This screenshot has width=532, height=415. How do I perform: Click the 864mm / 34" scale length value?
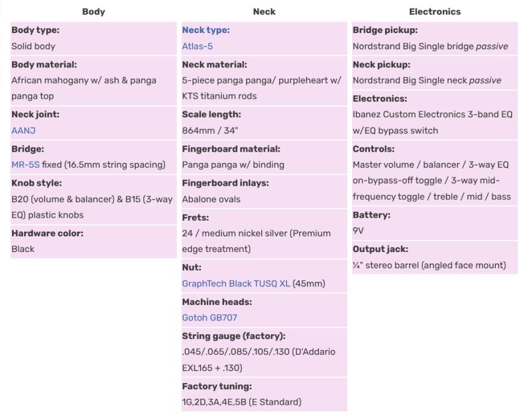click(x=210, y=131)
